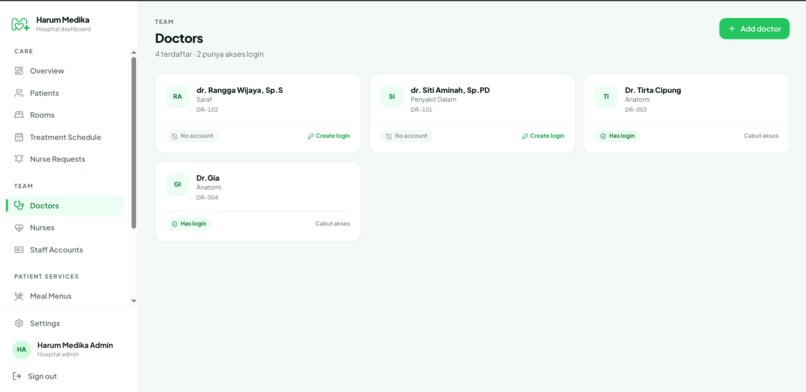
Task: Create login for dr. Rangga Wijaya
Action: 329,136
